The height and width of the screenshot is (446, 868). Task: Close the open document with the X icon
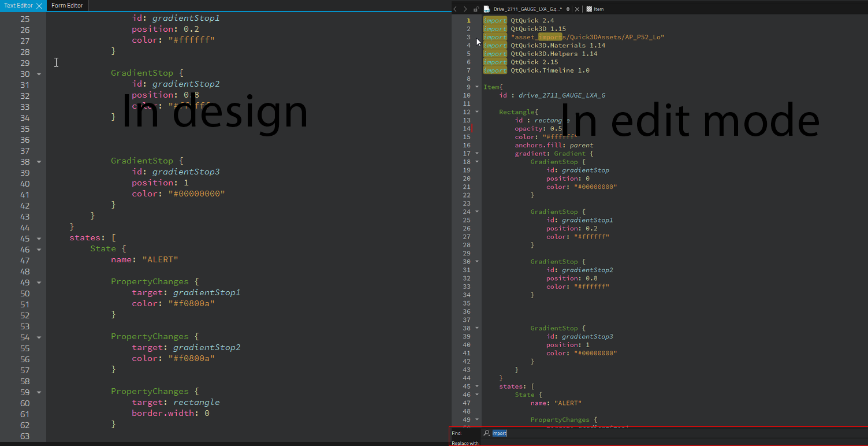click(x=577, y=9)
